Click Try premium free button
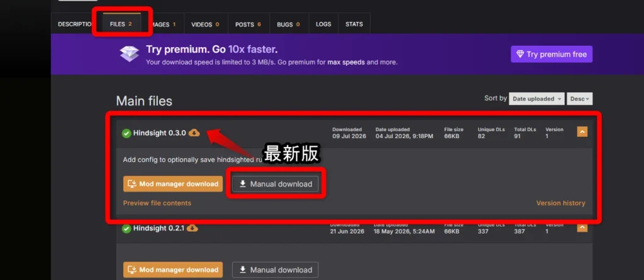This screenshot has width=644, height=280. [552, 54]
